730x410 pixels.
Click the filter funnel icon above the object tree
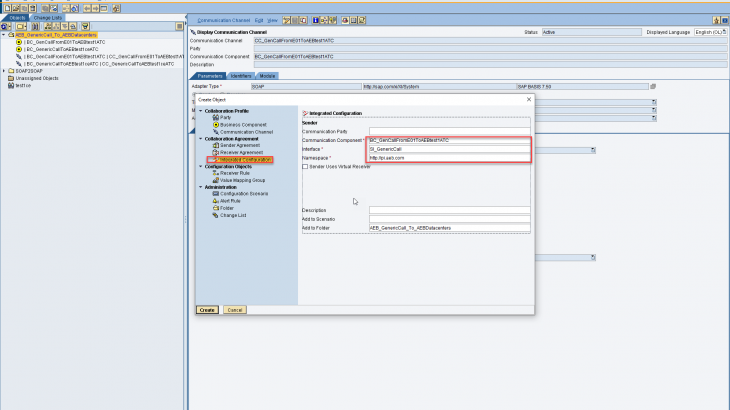tap(85, 27)
